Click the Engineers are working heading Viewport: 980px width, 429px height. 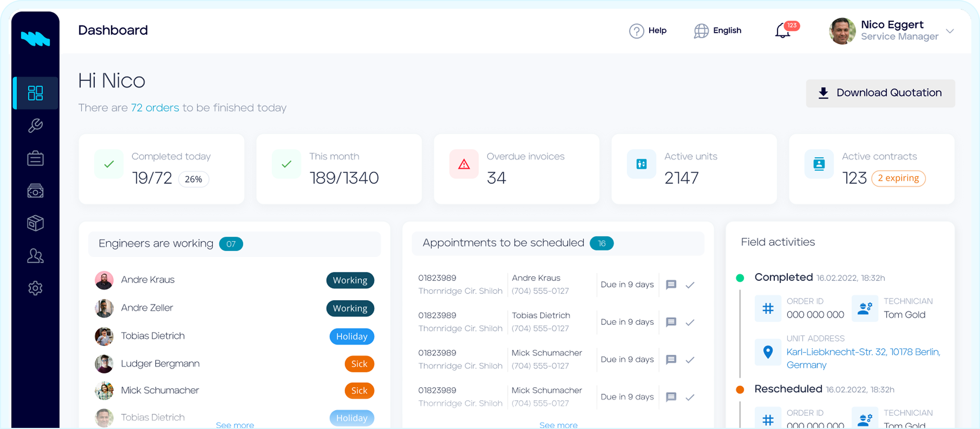tap(156, 243)
